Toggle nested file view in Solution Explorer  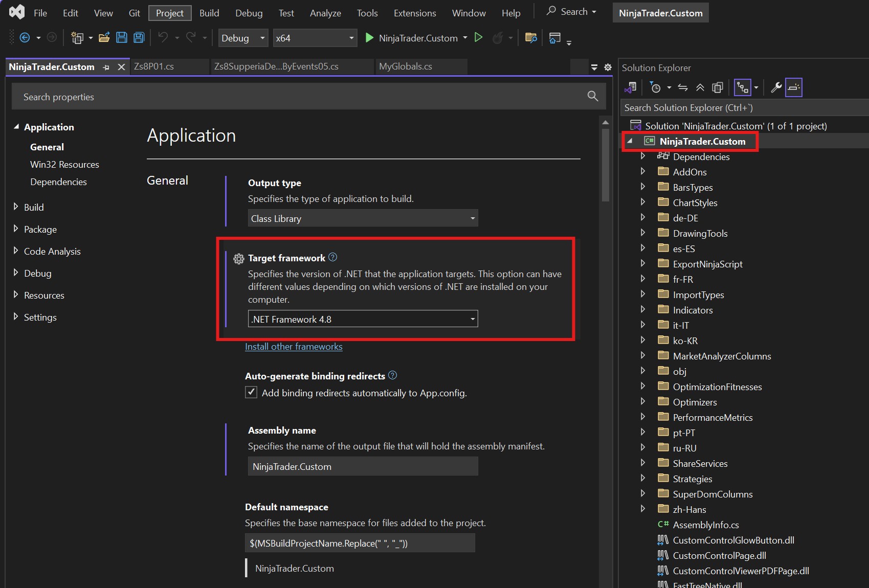[x=742, y=87]
